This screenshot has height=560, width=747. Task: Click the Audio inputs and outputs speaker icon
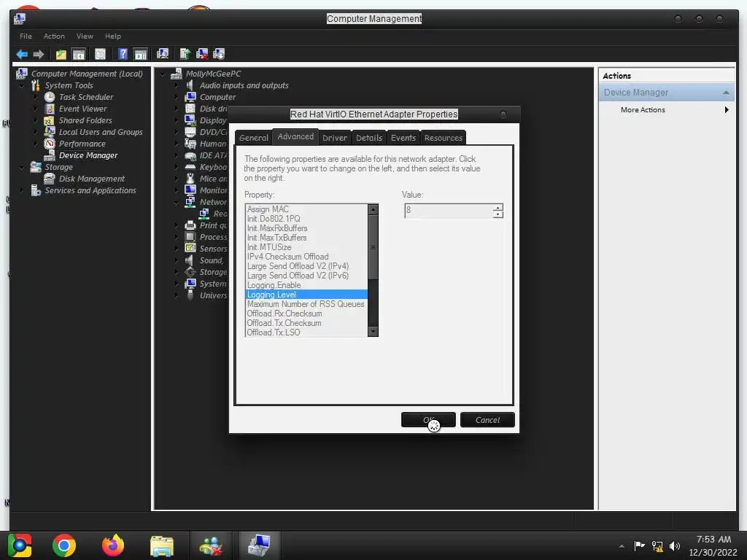pyautogui.click(x=190, y=85)
